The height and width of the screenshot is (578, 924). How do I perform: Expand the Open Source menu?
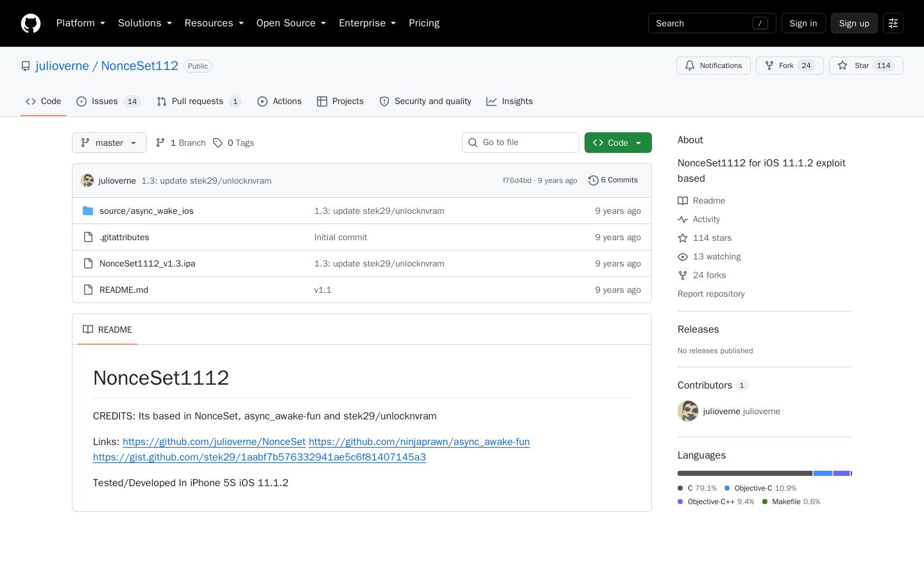pos(291,23)
